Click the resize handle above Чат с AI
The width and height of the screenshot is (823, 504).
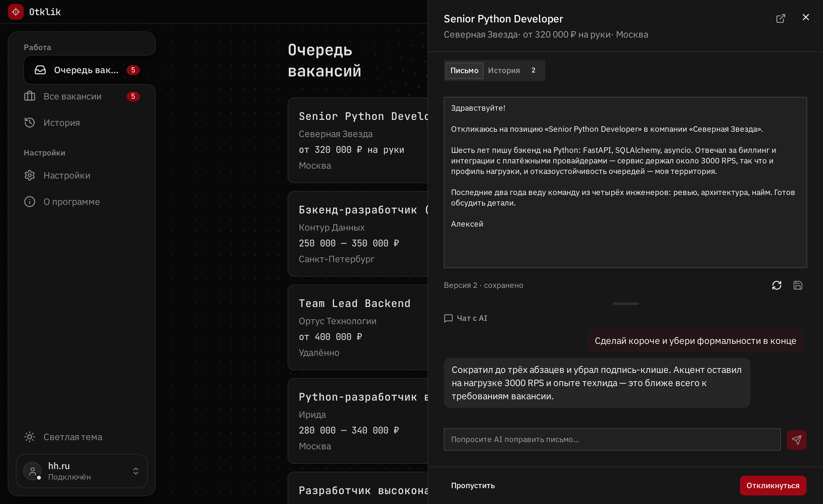click(x=626, y=304)
